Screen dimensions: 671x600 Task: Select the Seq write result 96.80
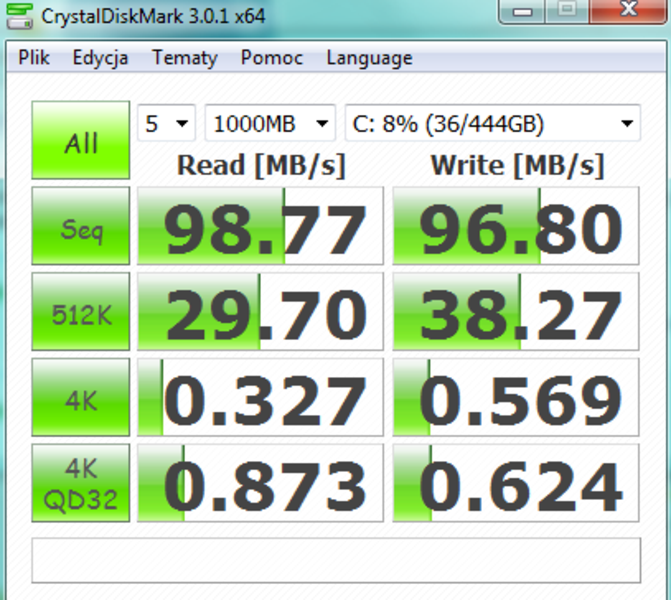[x=516, y=226]
